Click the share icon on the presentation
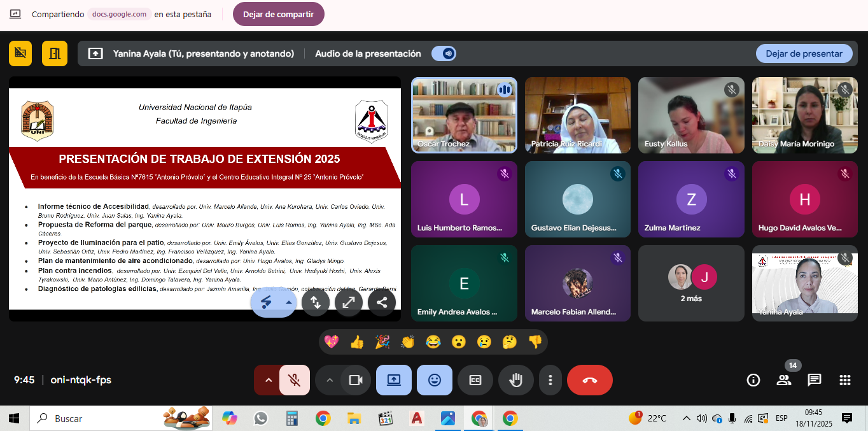This screenshot has width=868, height=431. 382,302
